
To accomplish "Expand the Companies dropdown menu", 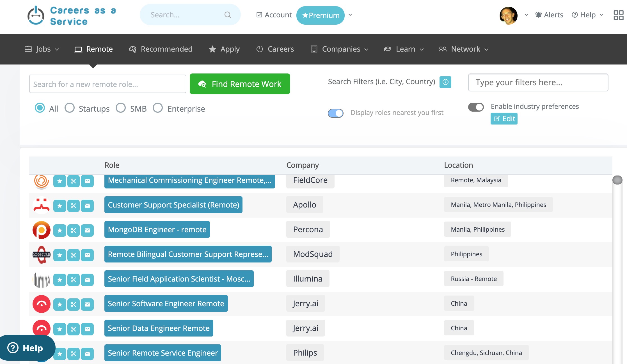I will [340, 49].
